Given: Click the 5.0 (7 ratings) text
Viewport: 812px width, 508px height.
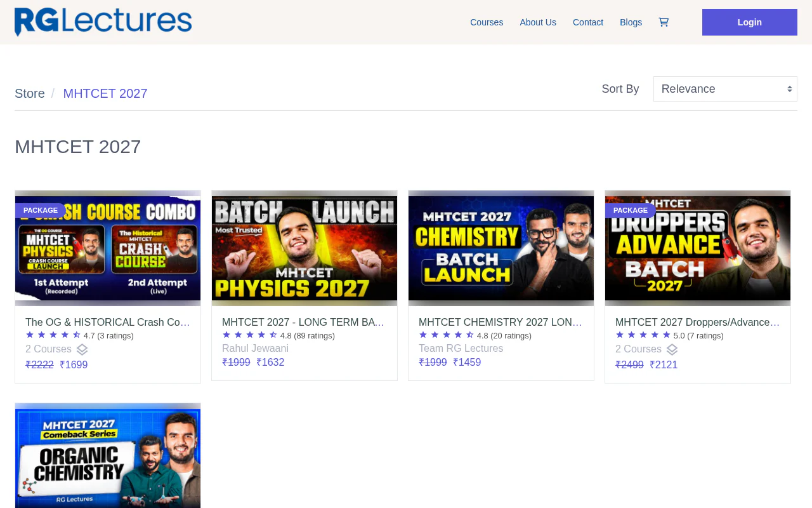Looking at the screenshot, I should click(x=698, y=336).
